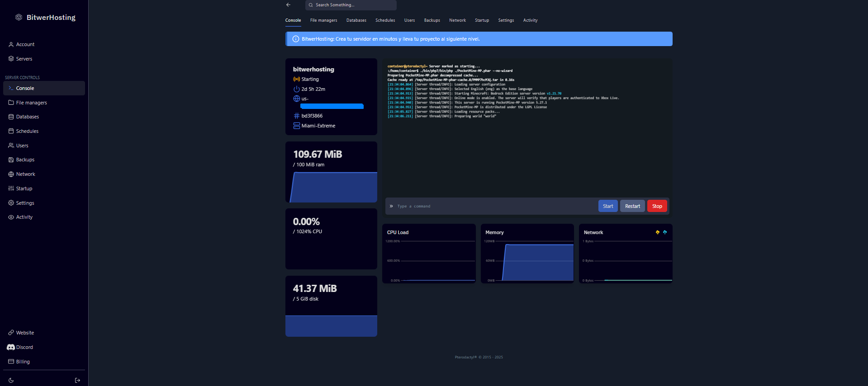Screen dimensions: 868x386
Task: Click the BitwerHosting logo icon
Action: 19,17
